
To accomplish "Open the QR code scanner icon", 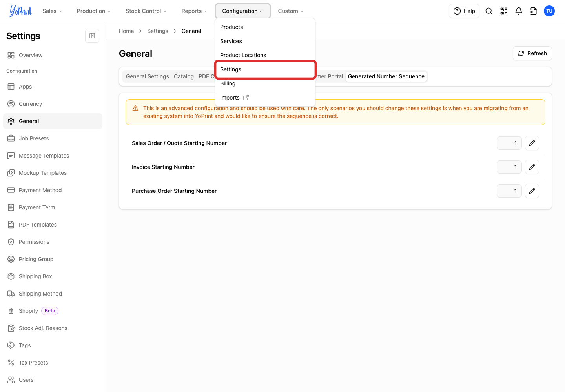I will [x=504, y=11].
